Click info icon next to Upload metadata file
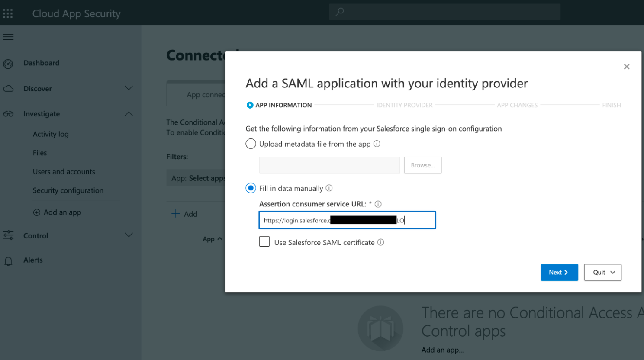The height and width of the screenshot is (360, 644). coord(377,144)
